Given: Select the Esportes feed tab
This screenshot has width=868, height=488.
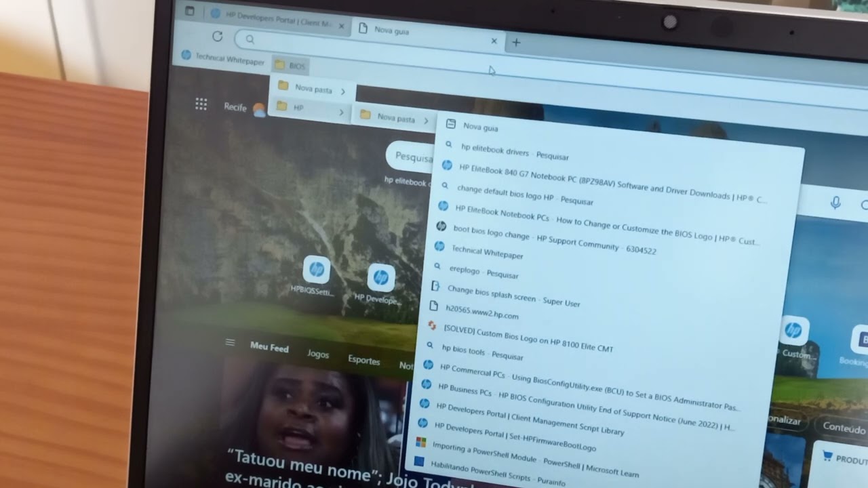Looking at the screenshot, I should pyautogui.click(x=364, y=360).
